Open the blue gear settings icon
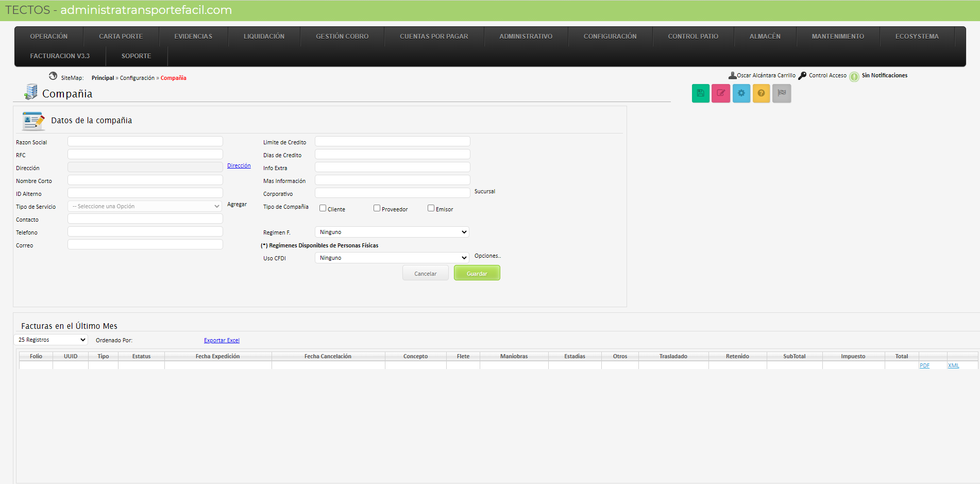 (x=741, y=93)
